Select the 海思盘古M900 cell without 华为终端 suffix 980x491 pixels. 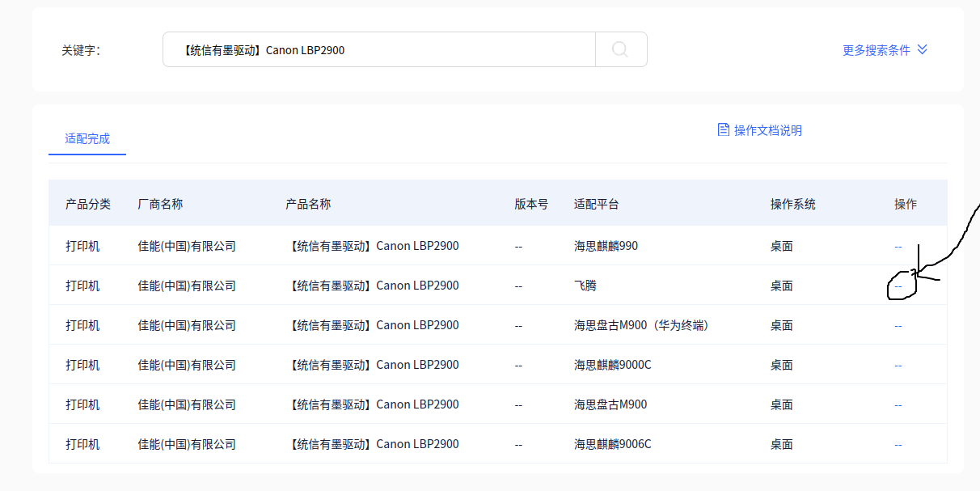(x=610, y=404)
